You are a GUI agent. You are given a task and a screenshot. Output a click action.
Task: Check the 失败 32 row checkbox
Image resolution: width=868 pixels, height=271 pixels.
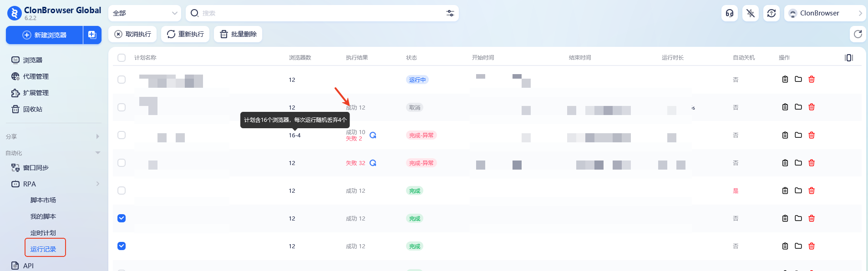(122, 163)
